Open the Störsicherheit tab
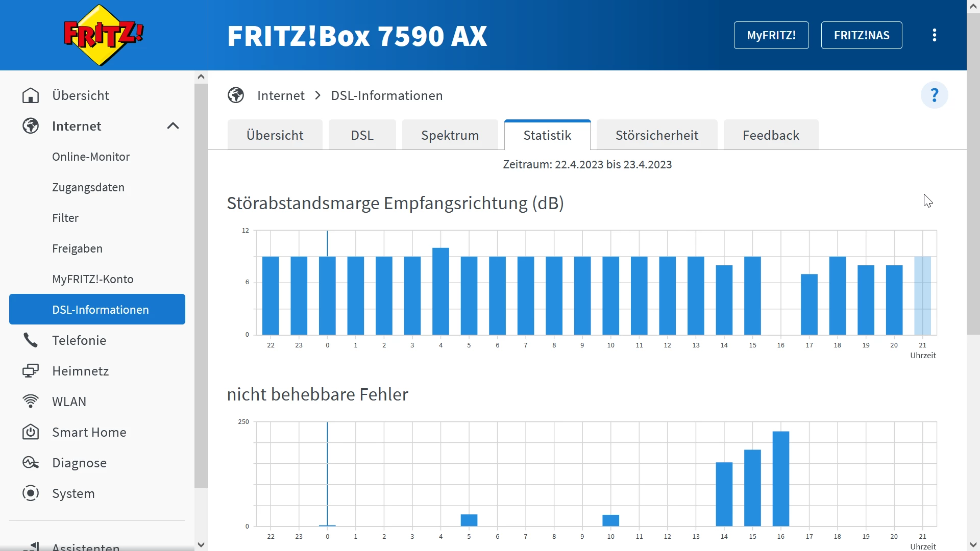This screenshot has width=980, height=551. (656, 135)
